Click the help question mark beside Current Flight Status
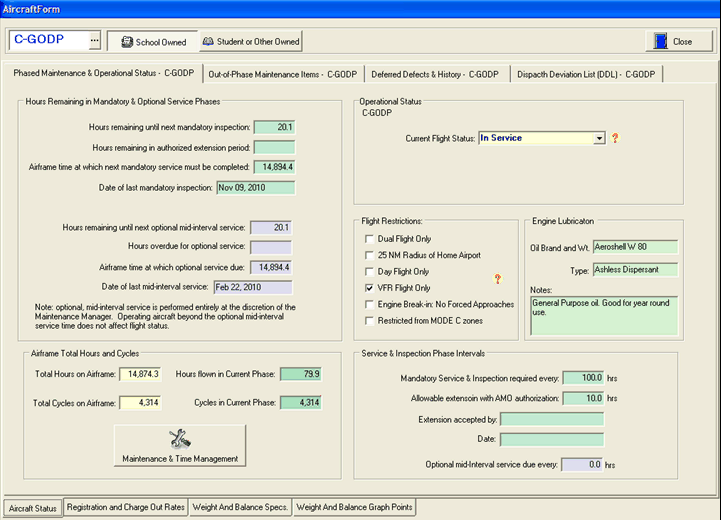 pyautogui.click(x=616, y=138)
